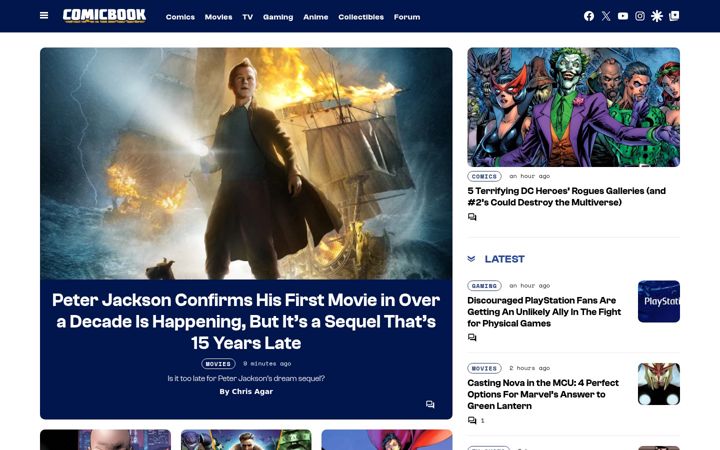Viewport: 720px width, 450px height.
Task: Open the Nova helmet article thumbnail
Action: [659, 384]
